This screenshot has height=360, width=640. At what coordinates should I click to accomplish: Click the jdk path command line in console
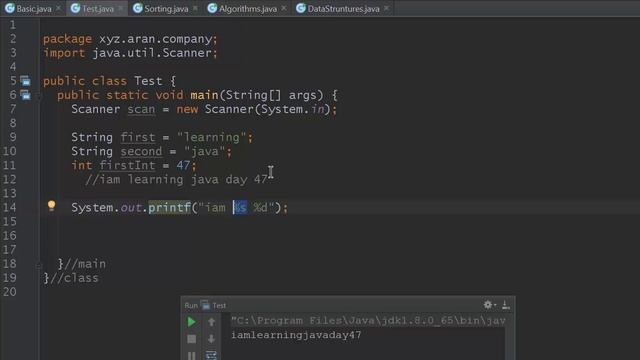pyautogui.click(x=368, y=321)
